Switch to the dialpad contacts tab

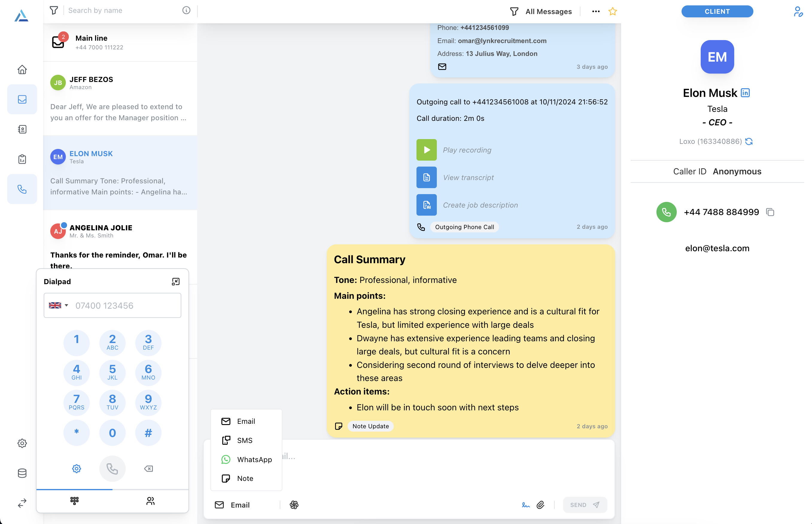pos(150,501)
